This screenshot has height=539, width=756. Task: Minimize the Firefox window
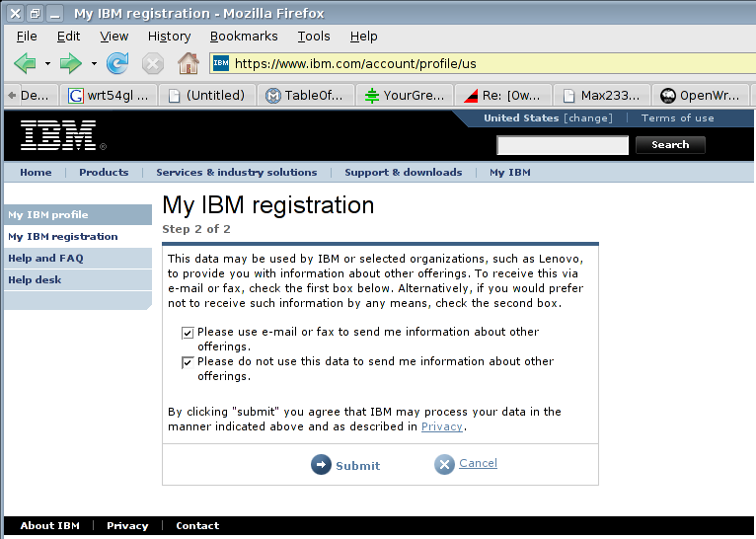[55, 14]
